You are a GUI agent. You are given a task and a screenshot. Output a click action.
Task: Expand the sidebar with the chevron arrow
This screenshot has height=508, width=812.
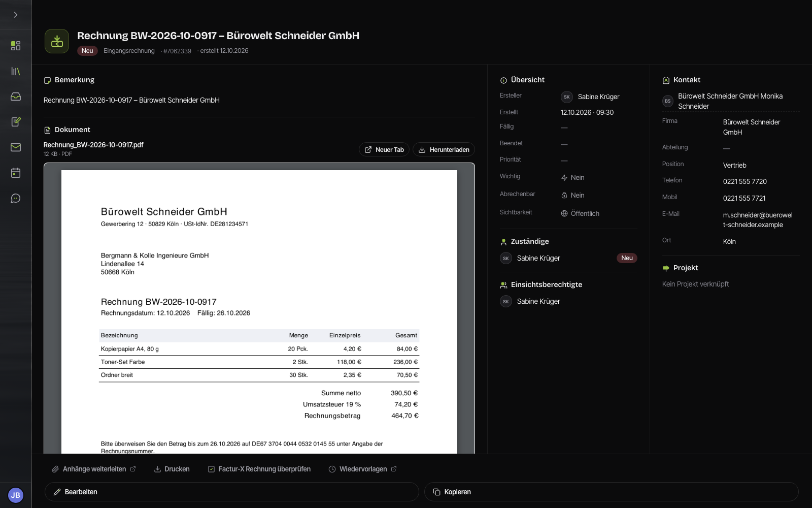click(x=16, y=15)
